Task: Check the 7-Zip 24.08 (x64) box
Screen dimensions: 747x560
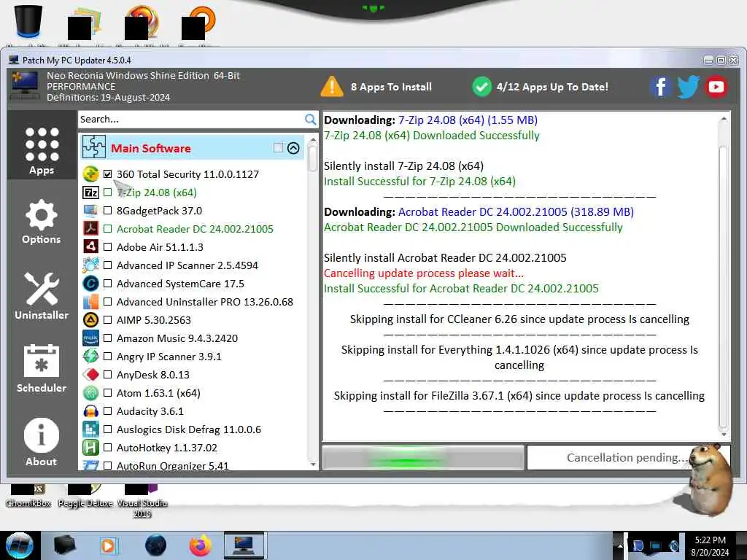Action: (x=108, y=192)
